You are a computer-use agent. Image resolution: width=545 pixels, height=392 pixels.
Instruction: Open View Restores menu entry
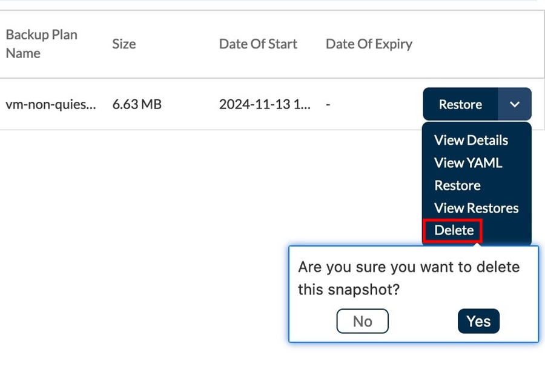pyautogui.click(x=477, y=208)
